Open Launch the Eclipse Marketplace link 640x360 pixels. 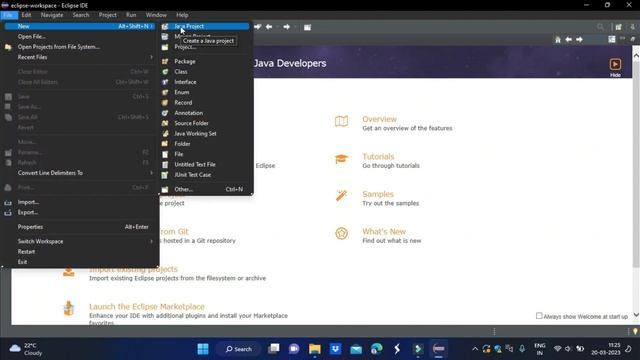(147, 307)
